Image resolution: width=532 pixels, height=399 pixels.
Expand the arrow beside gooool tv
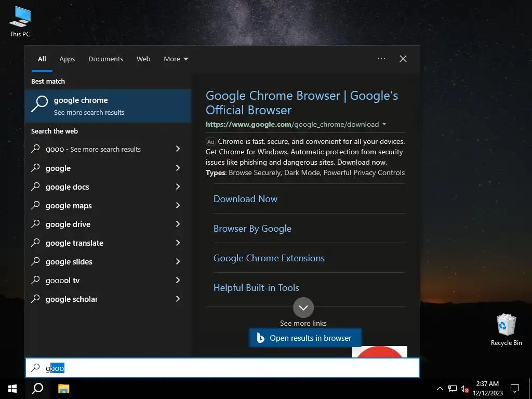(178, 280)
